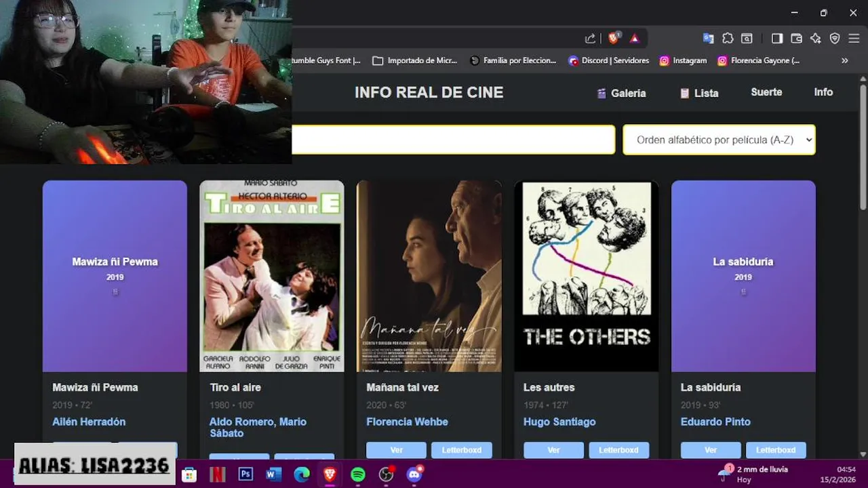Click the share page icon in address bar
Viewport: 868px width, 488px height.
click(x=590, y=39)
